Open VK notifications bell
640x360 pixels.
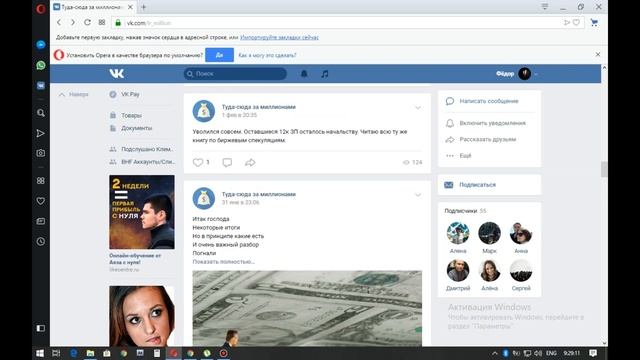pos(304,74)
